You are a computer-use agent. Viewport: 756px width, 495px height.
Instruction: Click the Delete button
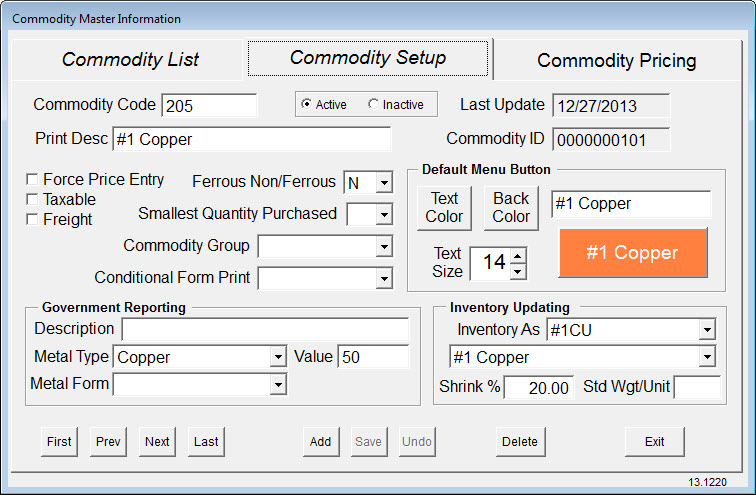pyautogui.click(x=520, y=441)
